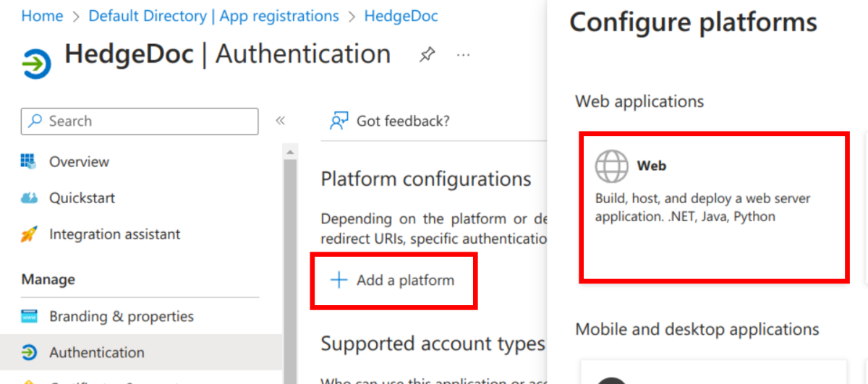
Task: Click the Integration assistant rocket icon
Action: click(29, 234)
